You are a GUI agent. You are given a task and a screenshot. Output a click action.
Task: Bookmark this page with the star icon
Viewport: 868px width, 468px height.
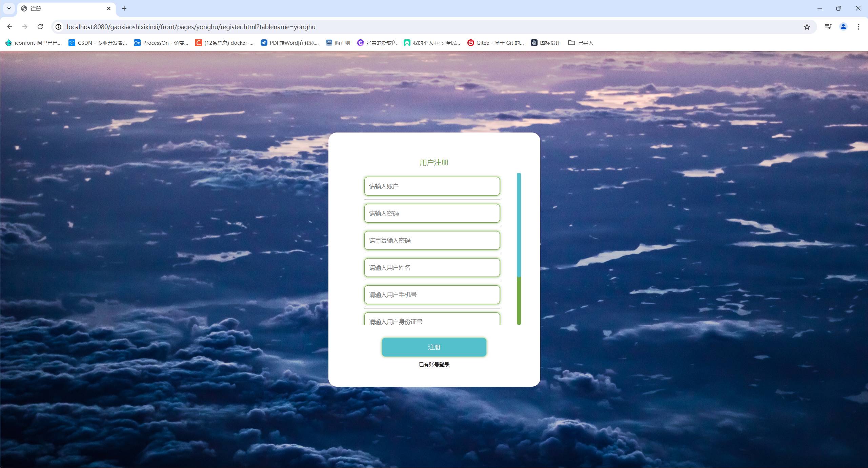pyautogui.click(x=807, y=27)
